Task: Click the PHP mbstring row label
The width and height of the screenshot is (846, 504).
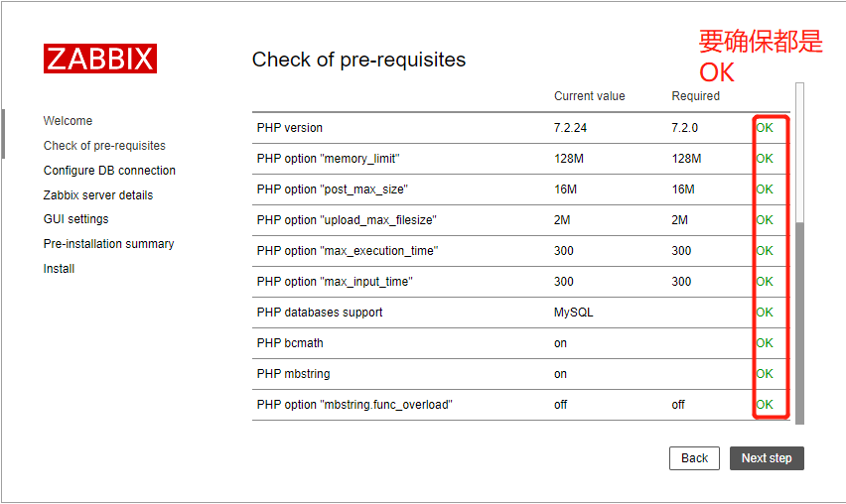Action: click(293, 374)
